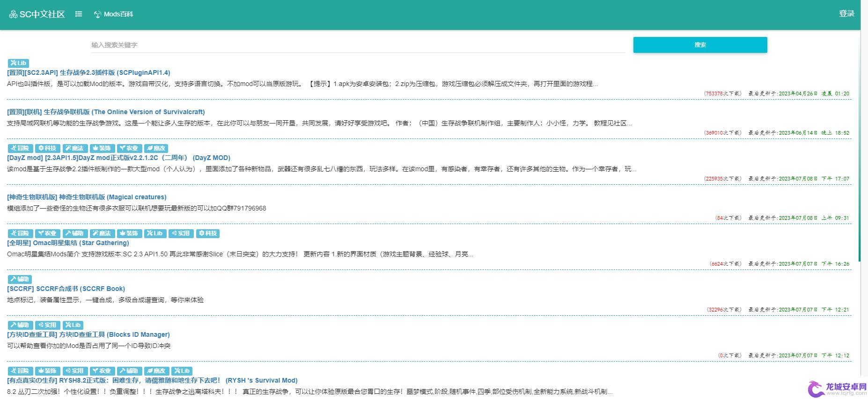The image size is (868, 399).
Task: Click the API也叫插件版 description text
Action: click(302, 84)
